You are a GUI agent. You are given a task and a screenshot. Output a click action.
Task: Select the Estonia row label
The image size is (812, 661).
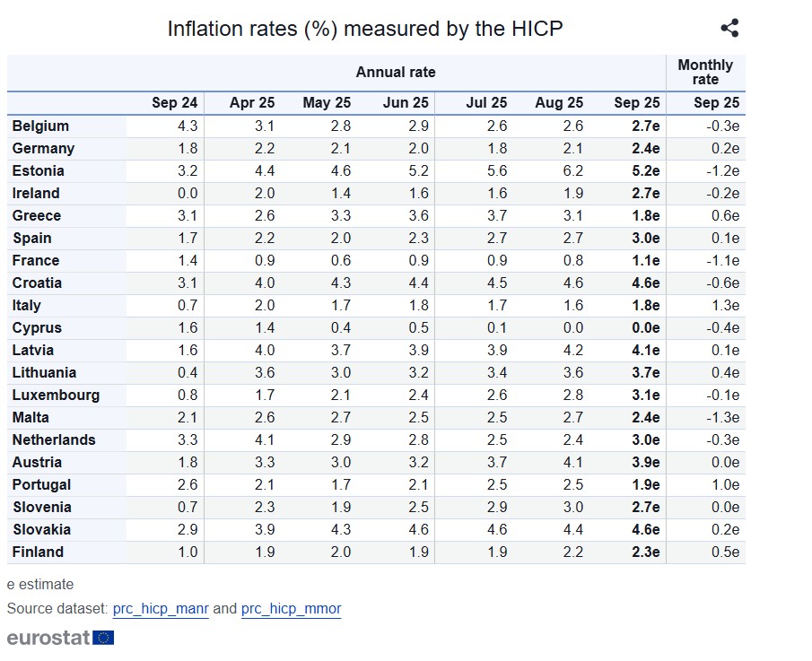[x=39, y=171]
